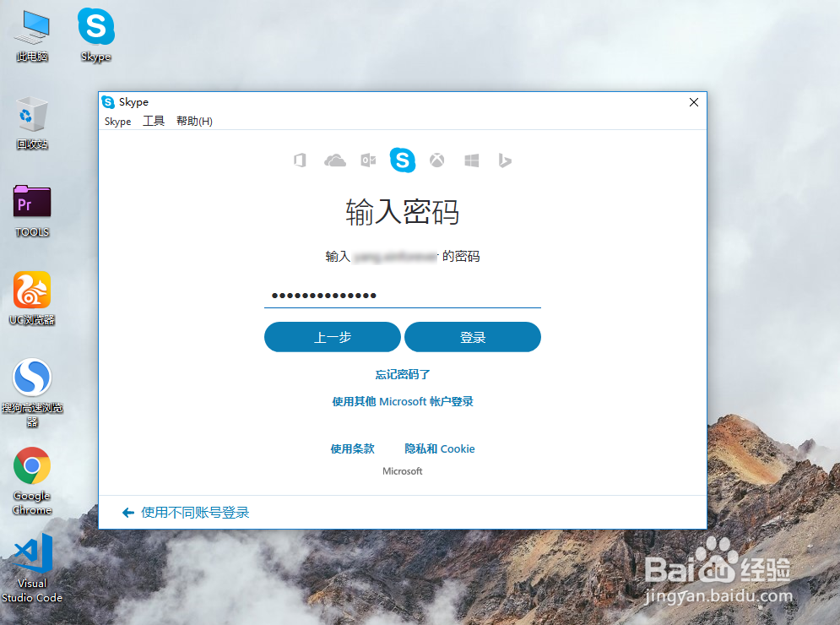Open the 帮助(H) menu
This screenshot has width=840, height=625.
point(194,121)
